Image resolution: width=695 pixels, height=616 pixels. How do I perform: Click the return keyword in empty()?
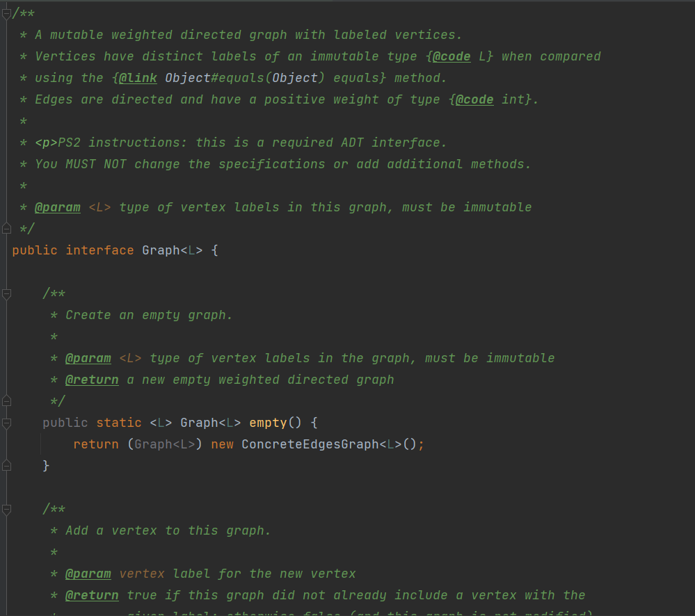point(96,444)
